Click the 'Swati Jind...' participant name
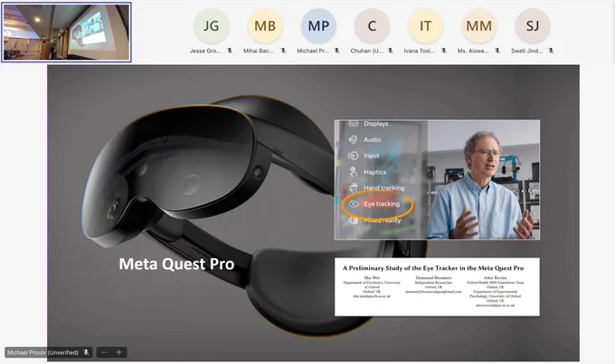This screenshot has width=615, height=364. coord(526,51)
